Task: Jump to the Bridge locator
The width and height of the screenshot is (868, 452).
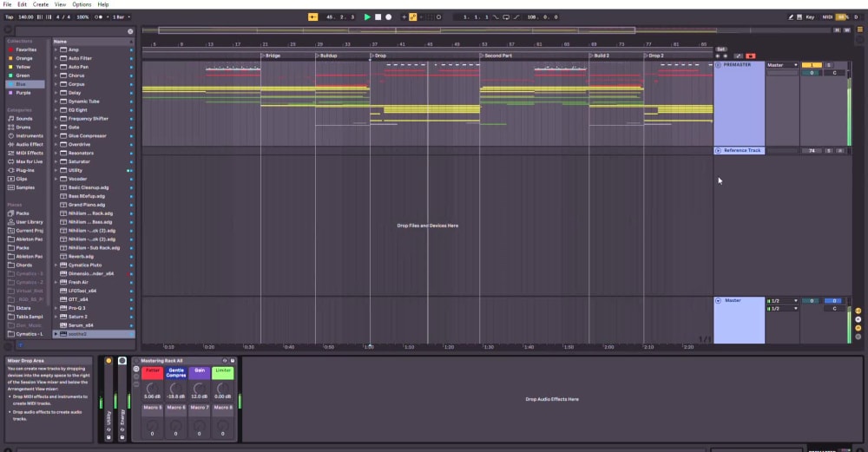Action: (x=271, y=56)
